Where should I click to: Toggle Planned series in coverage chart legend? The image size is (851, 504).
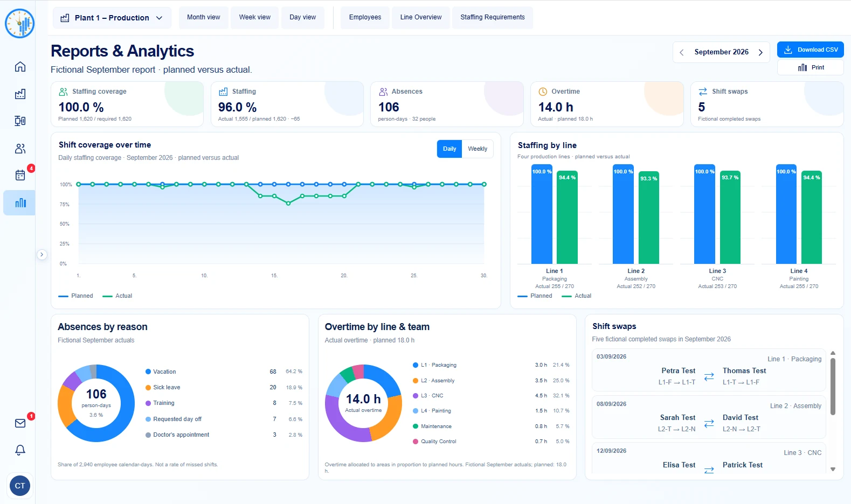click(x=75, y=296)
